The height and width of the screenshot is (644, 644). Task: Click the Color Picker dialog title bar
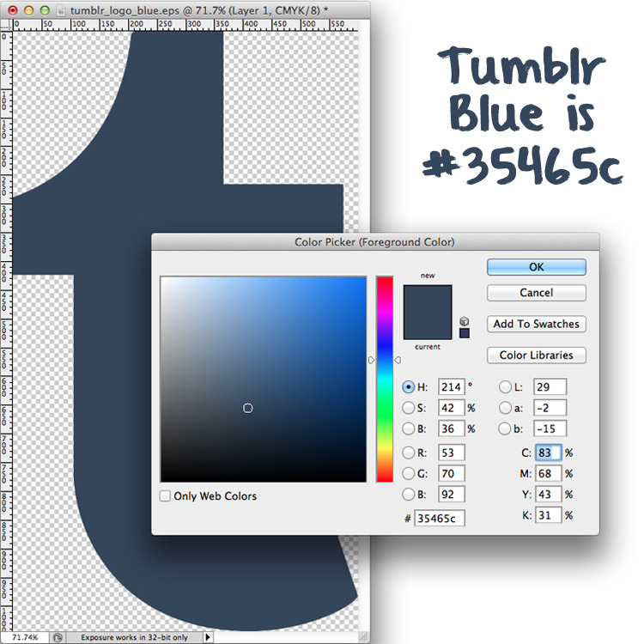(x=374, y=242)
